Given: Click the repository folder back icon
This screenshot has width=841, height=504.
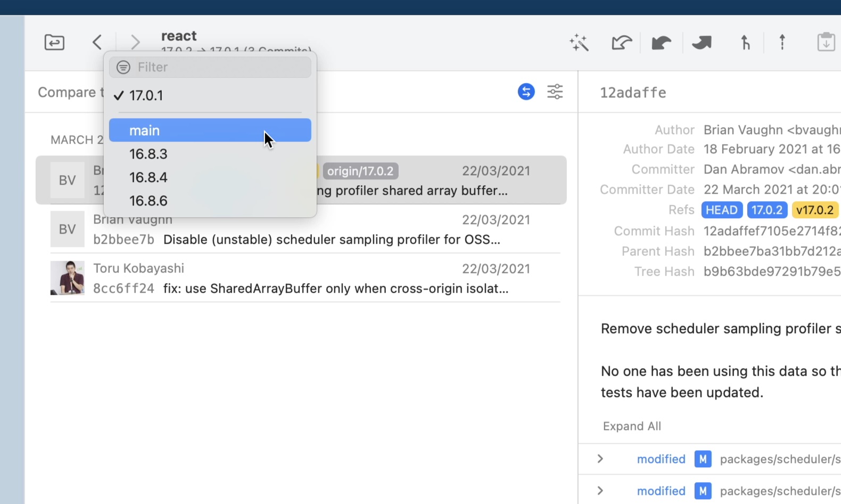Looking at the screenshot, I should click(54, 42).
